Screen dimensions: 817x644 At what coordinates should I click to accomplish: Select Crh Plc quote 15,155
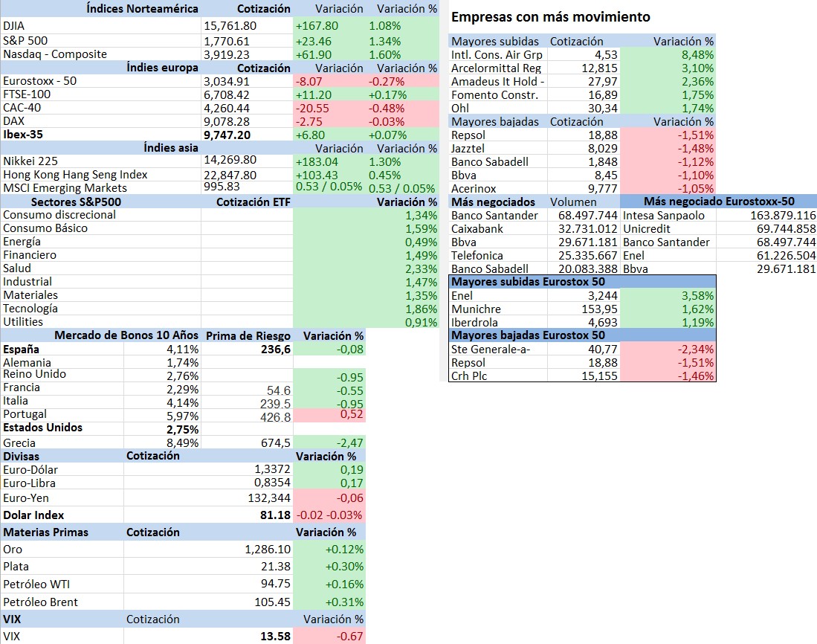[x=599, y=376]
